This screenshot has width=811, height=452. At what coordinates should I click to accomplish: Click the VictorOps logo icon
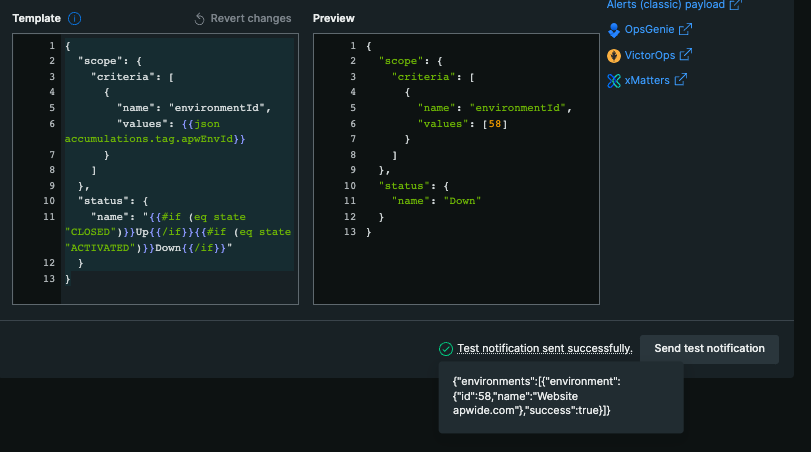[x=614, y=55]
